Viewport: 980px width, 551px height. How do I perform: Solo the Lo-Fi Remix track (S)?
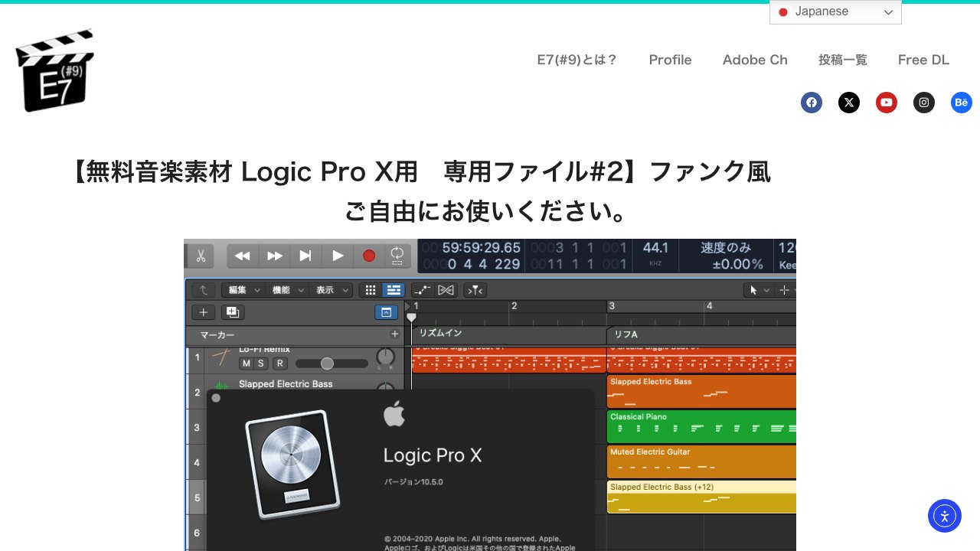tap(261, 364)
